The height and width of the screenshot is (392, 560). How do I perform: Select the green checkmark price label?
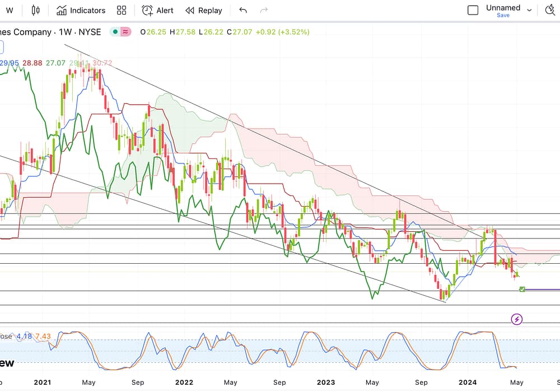[x=522, y=289]
